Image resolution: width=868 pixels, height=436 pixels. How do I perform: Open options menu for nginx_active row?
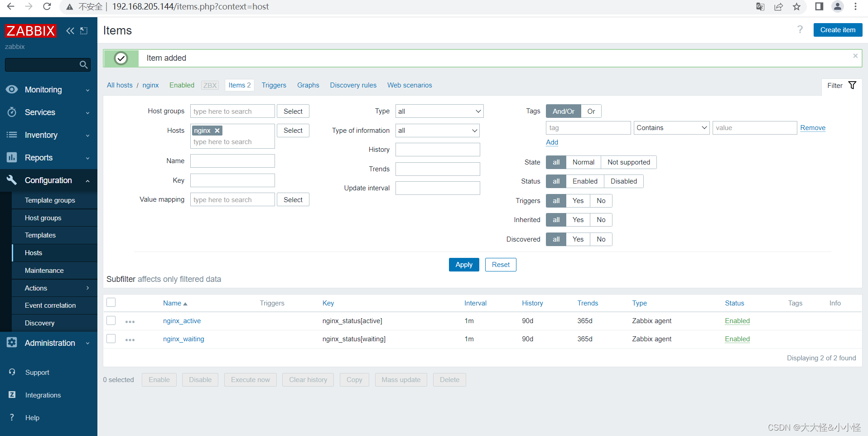click(130, 321)
